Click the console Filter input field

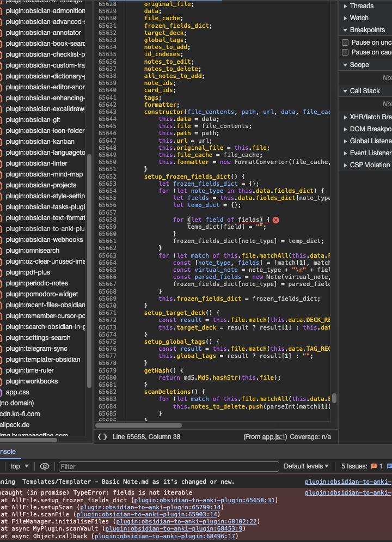pyautogui.click(x=169, y=466)
